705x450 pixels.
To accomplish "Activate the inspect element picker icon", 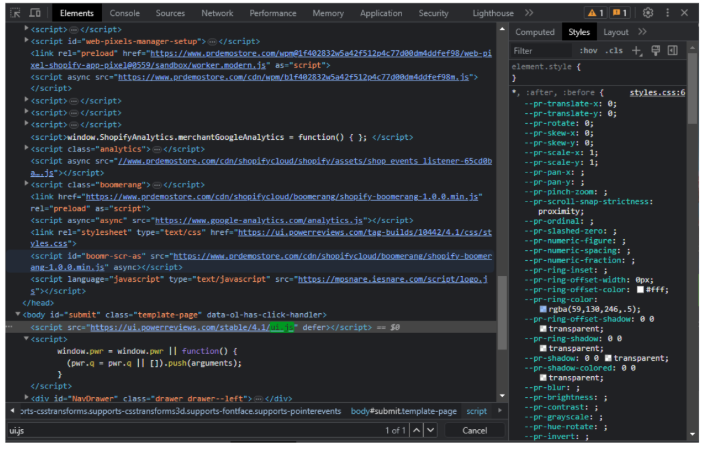I will click(x=15, y=13).
